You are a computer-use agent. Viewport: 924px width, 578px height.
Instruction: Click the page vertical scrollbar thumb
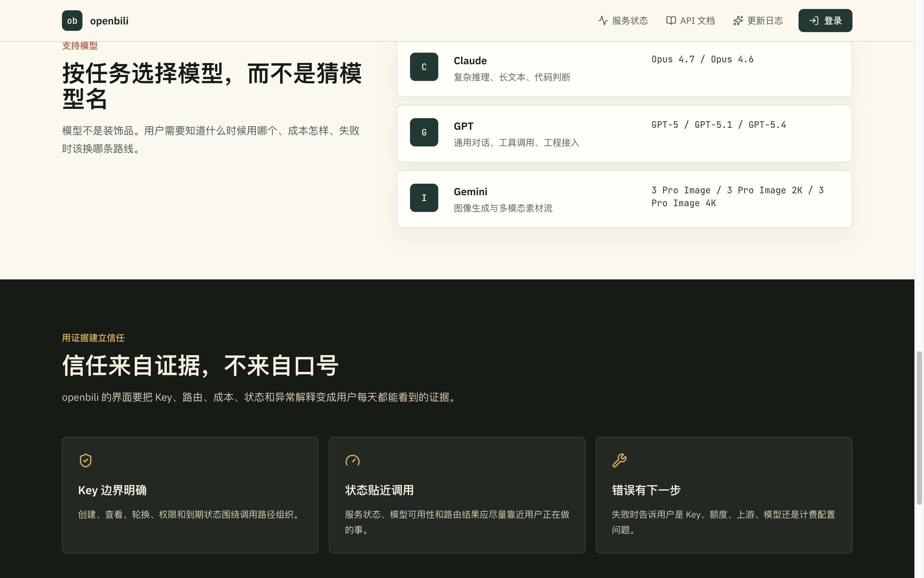[919, 428]
